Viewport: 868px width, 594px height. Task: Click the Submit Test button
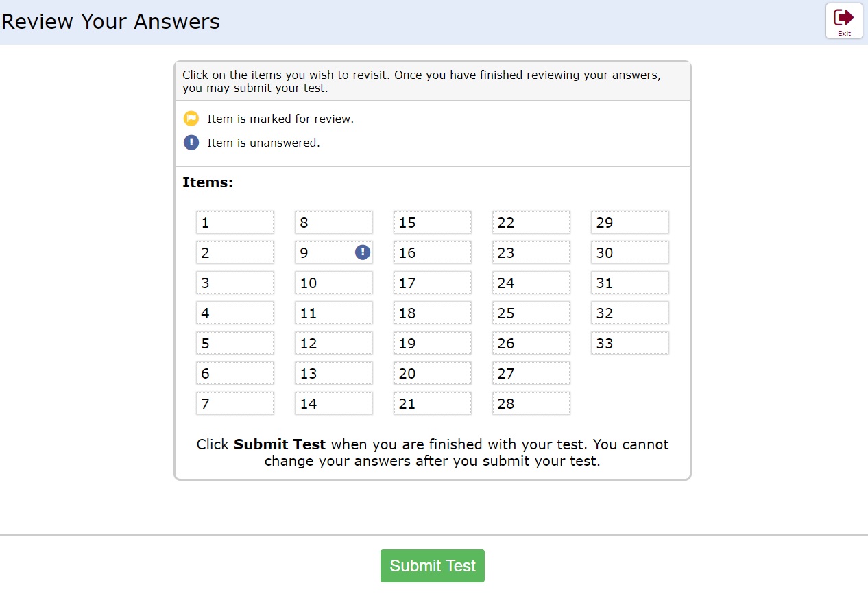(432, 565)
